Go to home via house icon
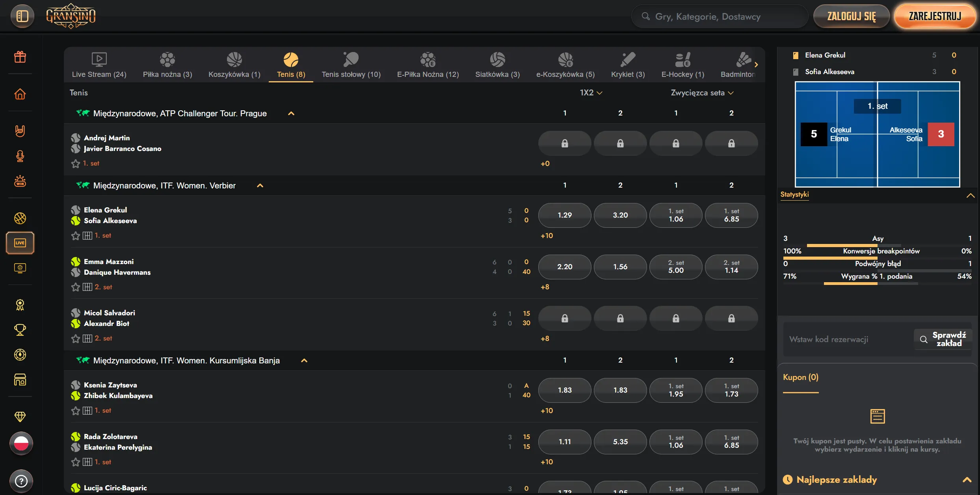This screenshot has width=980, height=495. tap(20, 94)
